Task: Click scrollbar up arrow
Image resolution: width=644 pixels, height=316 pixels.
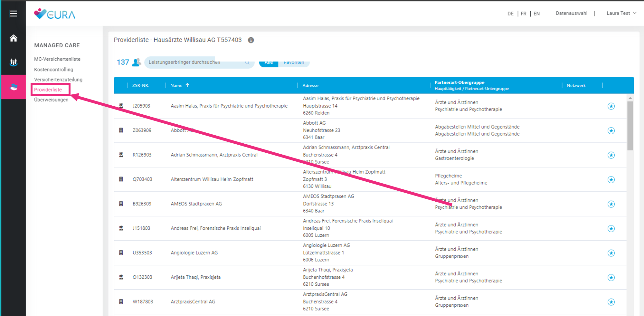Action: tap(630, 98)
